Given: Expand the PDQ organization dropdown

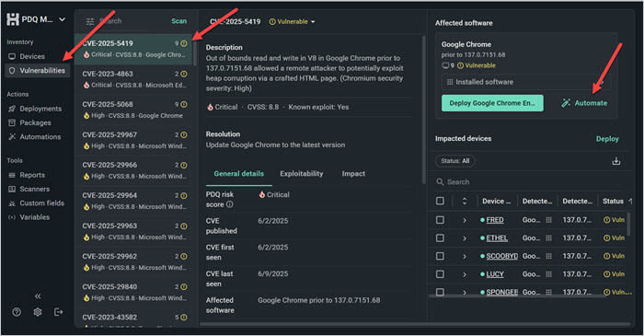Looking at the screenshot, I should [x=62, y=19].
